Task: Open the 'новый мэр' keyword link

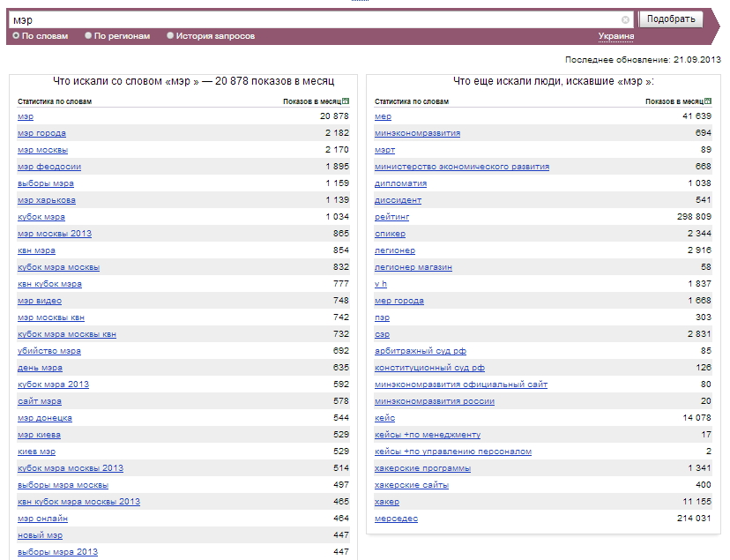Action: [x=40, y=535]
